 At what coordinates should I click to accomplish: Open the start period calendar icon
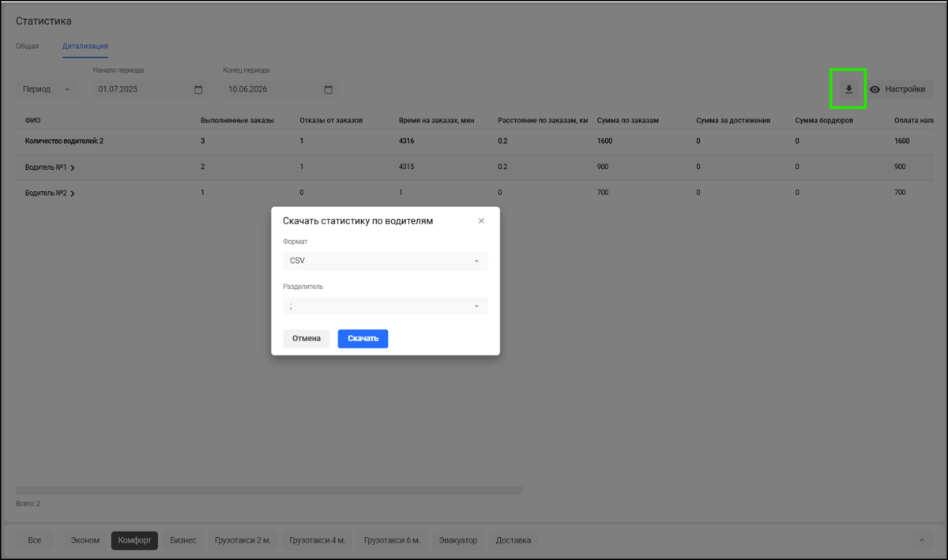pos(198,89)
